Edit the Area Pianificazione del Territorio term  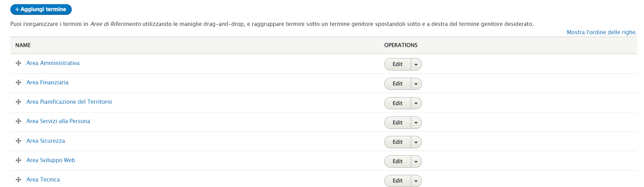[x=397, y=103]
